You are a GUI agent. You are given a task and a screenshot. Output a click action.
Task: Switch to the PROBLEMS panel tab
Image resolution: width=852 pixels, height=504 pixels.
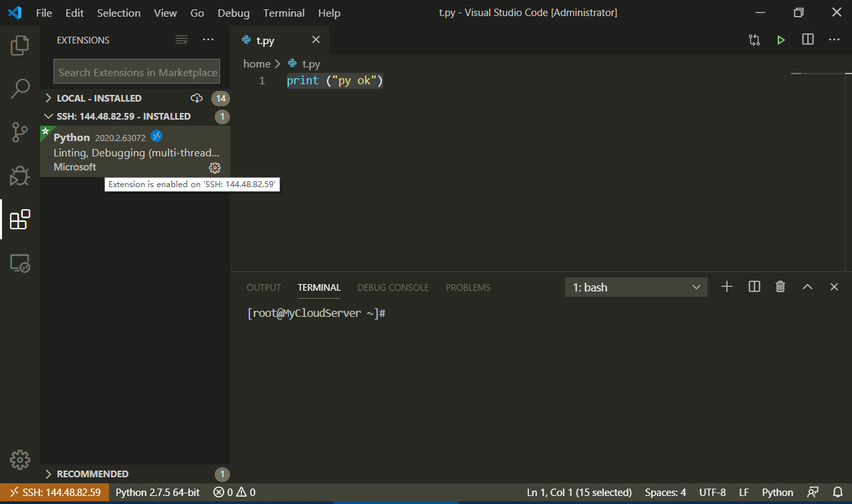click(468, 287)
